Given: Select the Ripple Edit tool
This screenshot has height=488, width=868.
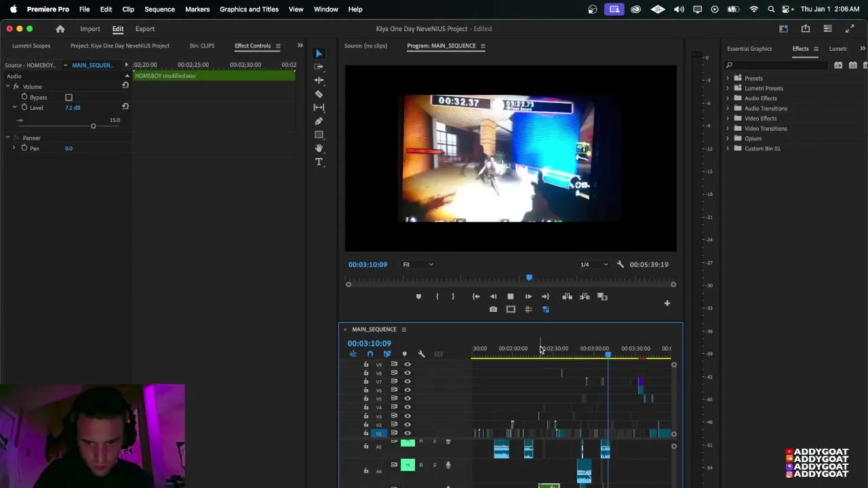Looking at the screenshot, I should pyautogui.click(x=319, y=80).
